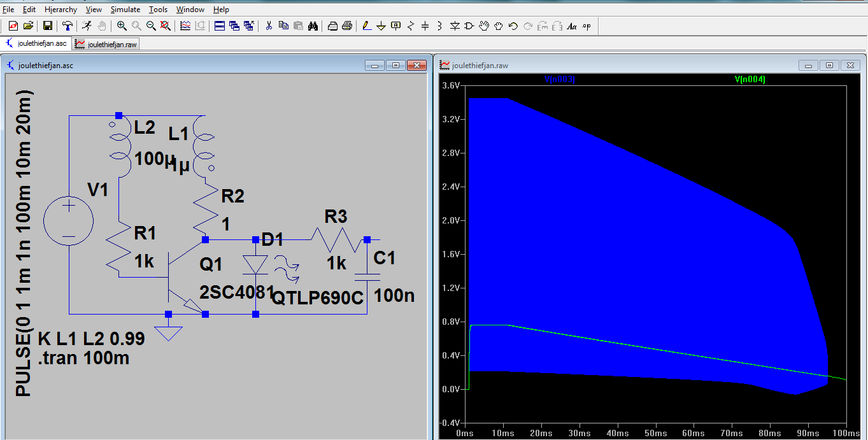The image size is (868, 440).
Task: Click the R1 resistor value 1k
Action: tap(144, 261)
